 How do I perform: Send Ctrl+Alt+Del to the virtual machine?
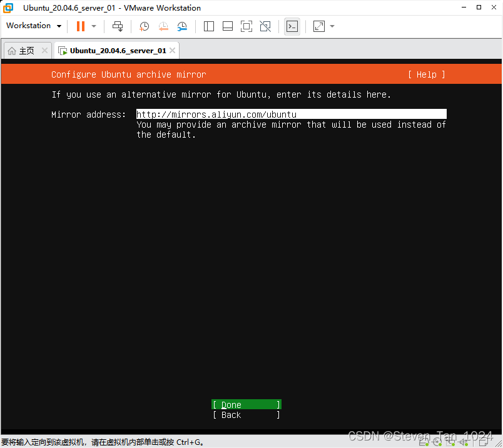click(x=118, y=26)
